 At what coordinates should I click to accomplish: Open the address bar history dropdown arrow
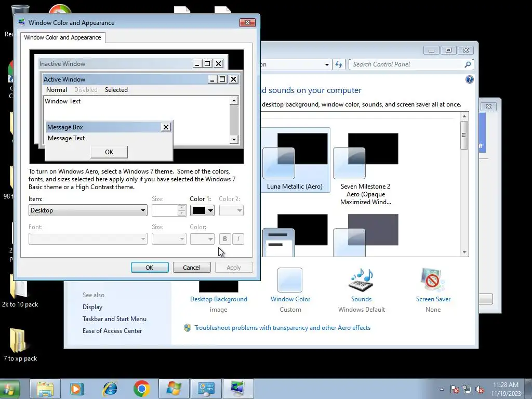(x=327, y=64)
